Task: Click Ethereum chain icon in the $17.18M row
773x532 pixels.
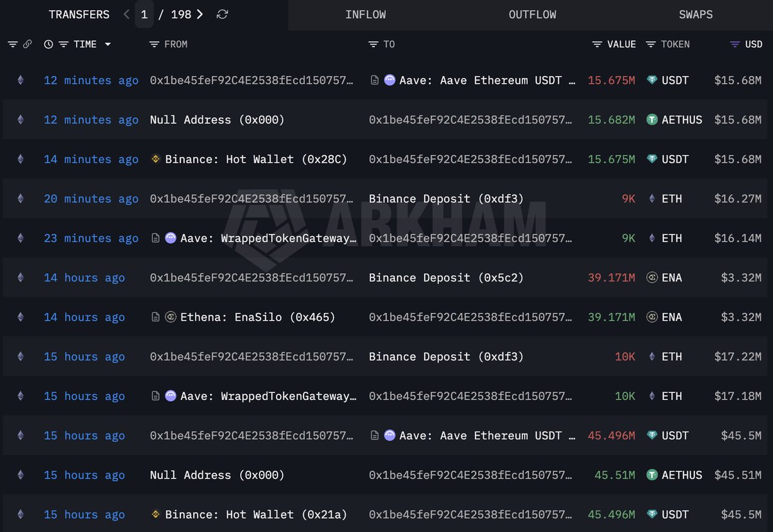Action: [x=20, y=396]
